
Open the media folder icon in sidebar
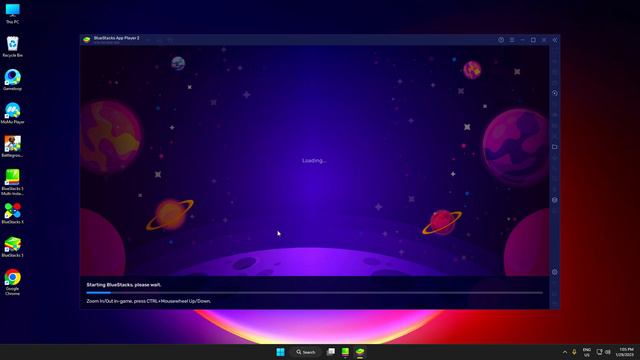pos(555,147)
